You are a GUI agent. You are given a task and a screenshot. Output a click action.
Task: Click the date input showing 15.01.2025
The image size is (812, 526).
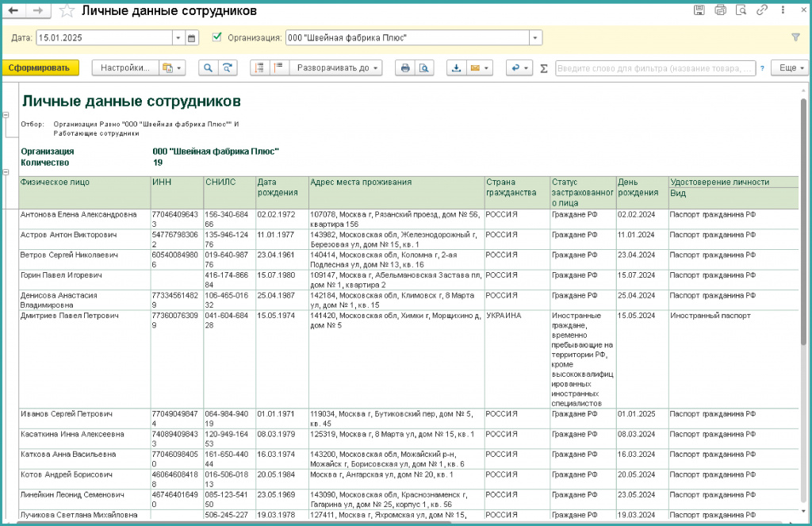pos(104,38)
